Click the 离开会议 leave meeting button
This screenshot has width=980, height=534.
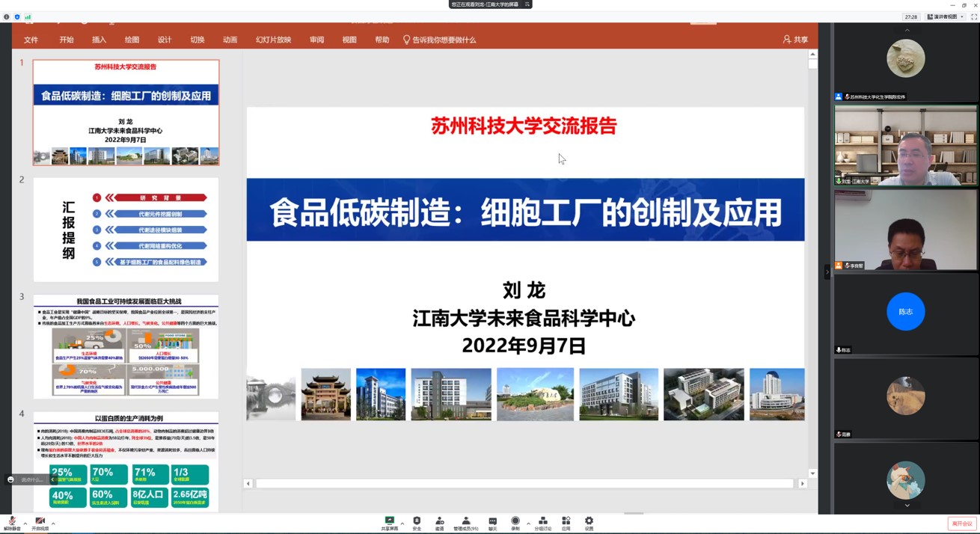pos(961,524)
